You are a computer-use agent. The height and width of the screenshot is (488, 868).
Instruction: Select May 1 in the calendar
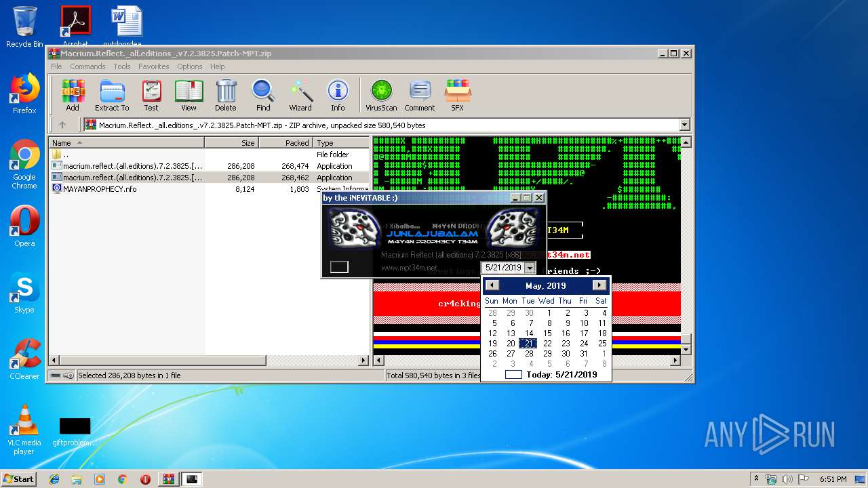click(x=549, y=313)
